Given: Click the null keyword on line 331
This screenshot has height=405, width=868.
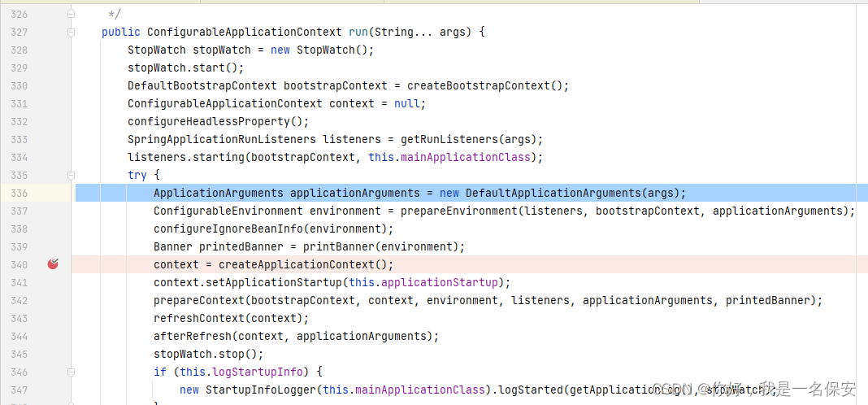Looking at the screenshot, I should pyautogui.click(x=407, y=103).
